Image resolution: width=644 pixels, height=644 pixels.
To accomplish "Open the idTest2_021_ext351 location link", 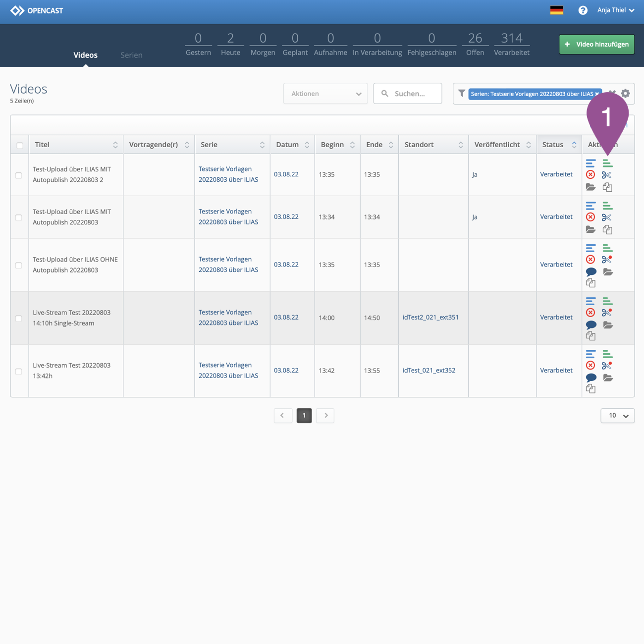I will [x=430, y=318].
